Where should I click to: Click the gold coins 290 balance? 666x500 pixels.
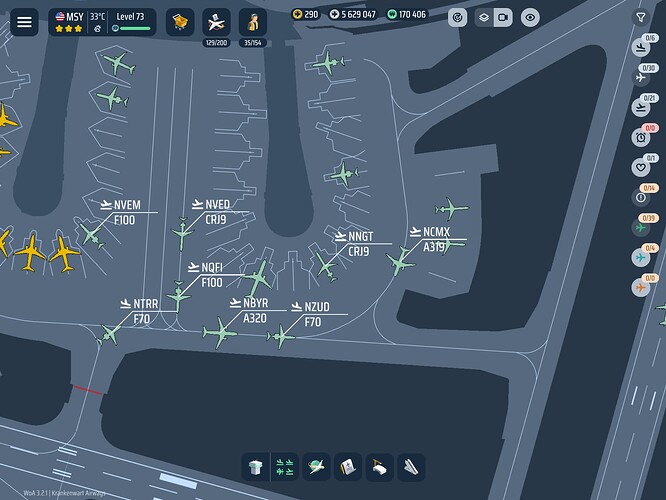click(304, 15)
